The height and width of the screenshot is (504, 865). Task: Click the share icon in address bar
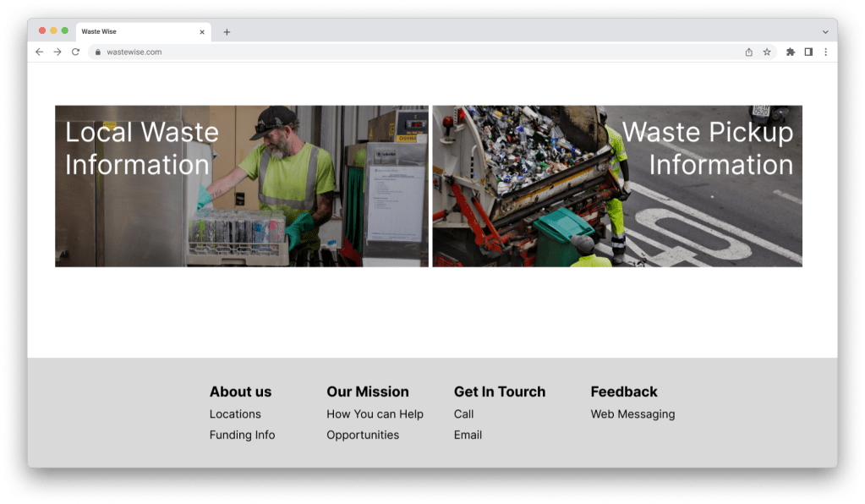[x=748, y=52]
